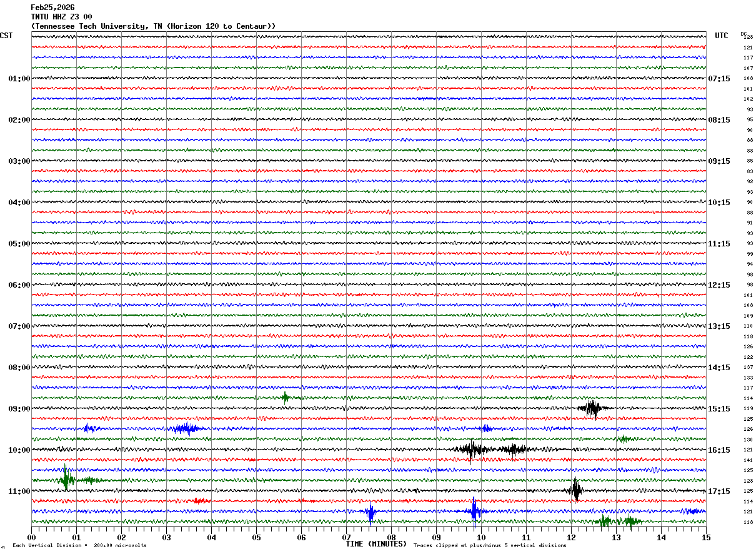Click minute 03 on the bottom axis
Image resolution: width=756 pixels, height=554 pixels.
point(166,537)
